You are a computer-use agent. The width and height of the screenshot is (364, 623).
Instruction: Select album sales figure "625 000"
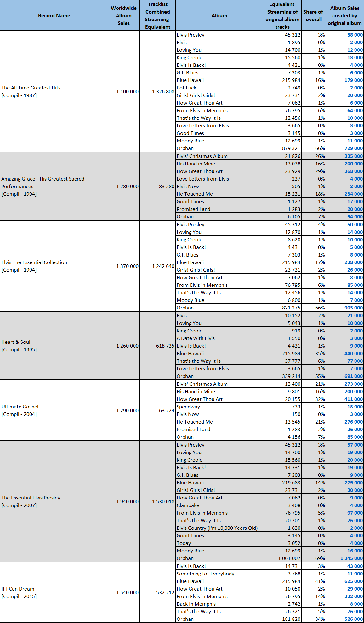point(354,581)
